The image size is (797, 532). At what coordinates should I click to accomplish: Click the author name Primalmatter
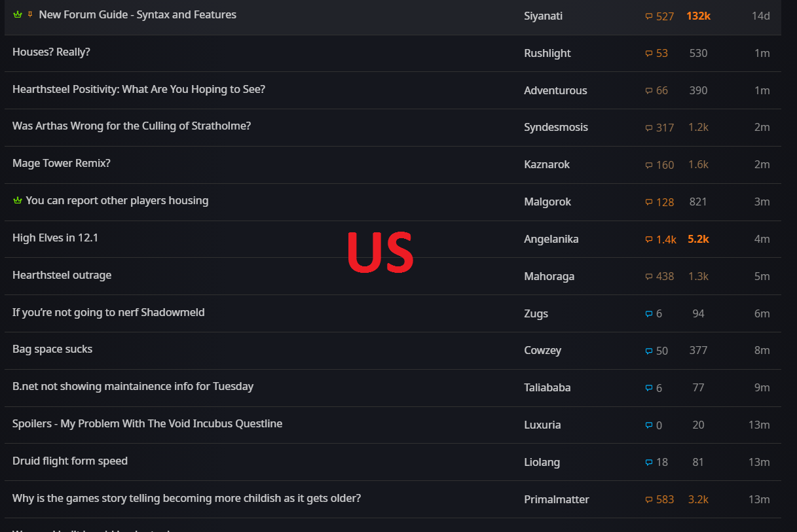point(556,499)
